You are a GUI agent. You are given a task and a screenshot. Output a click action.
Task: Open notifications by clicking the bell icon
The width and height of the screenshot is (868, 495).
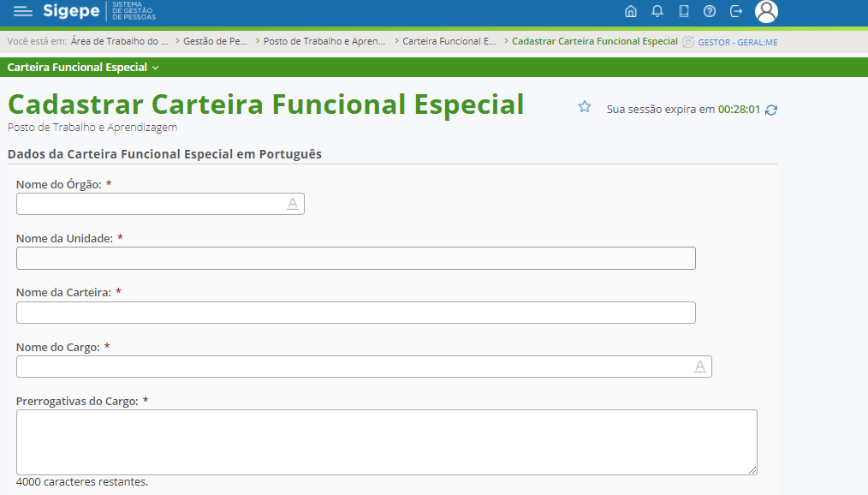[655, 12]
